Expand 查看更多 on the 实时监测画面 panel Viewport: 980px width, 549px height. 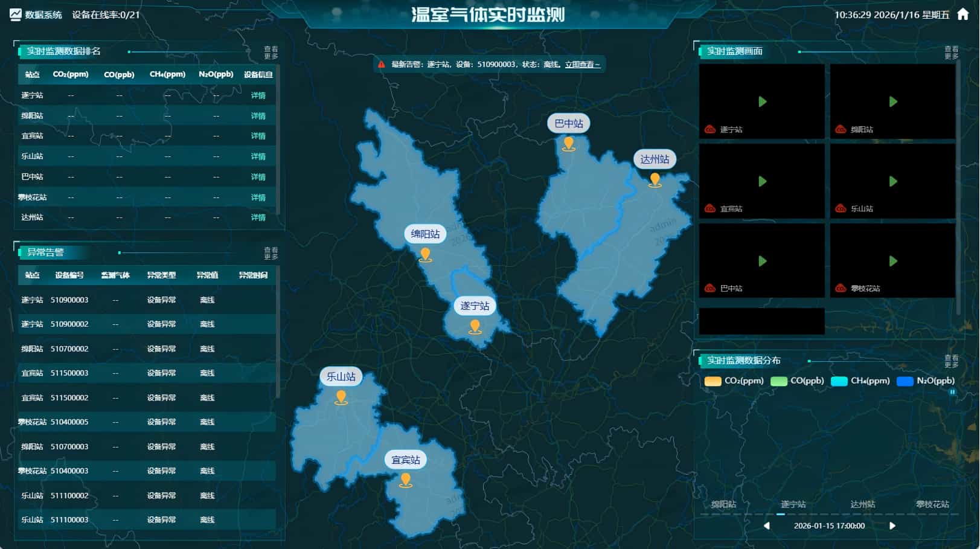tap(952, 52)
